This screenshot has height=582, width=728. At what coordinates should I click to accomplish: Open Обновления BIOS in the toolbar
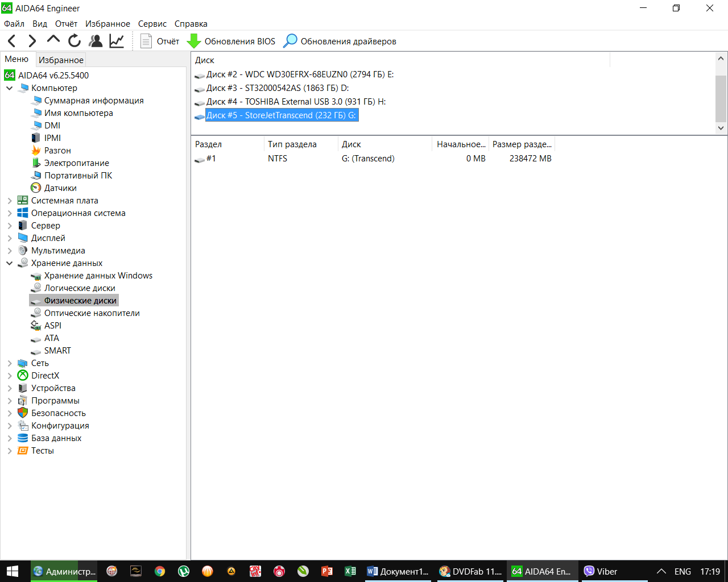pyautogui.click(x=231, y=41)
